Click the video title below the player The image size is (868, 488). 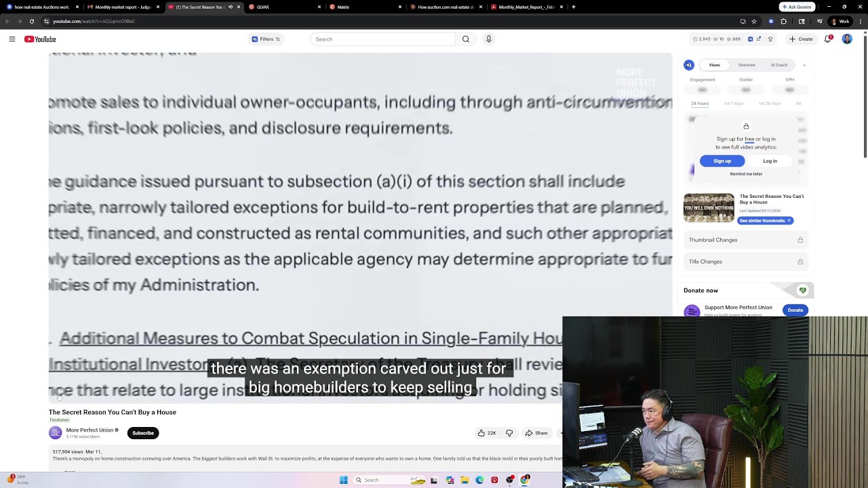(x=113, y=412)
